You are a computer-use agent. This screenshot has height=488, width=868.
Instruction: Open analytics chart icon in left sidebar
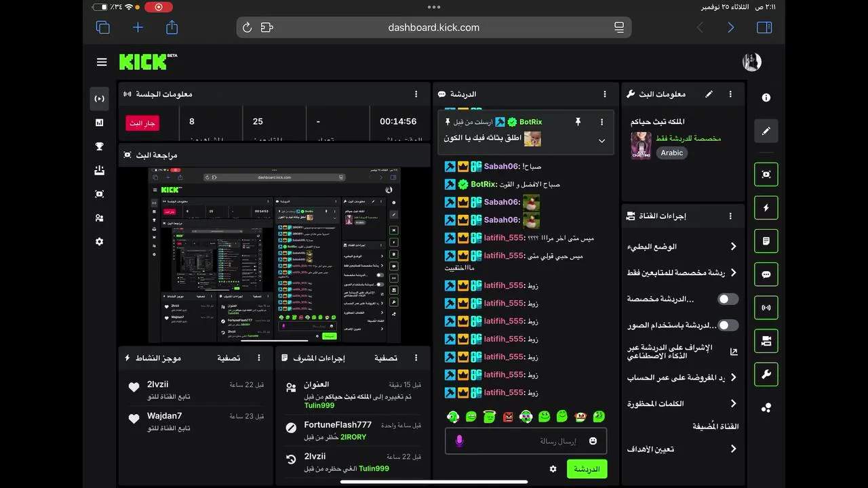(99, 123)
